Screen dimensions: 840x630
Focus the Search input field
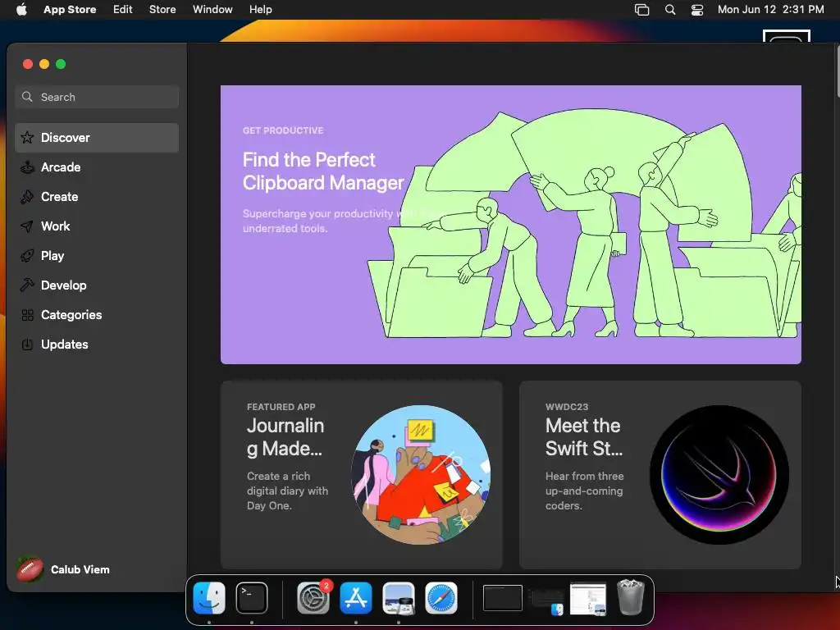click(97, 97)
